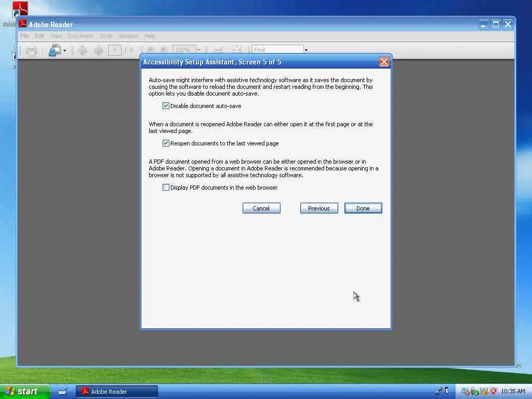Open the Find options dropdown arrow
This screenshot has height=399, width=532.
point(306,50)
